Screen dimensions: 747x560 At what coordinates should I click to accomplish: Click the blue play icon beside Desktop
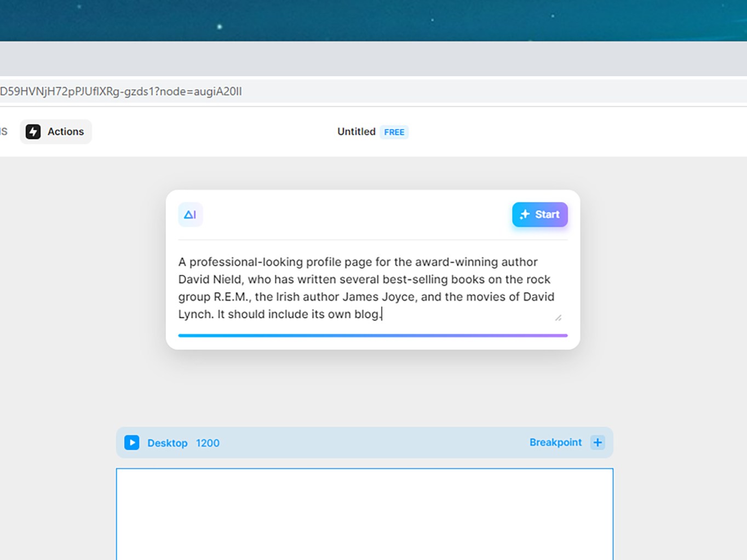[x=131, y=442]
